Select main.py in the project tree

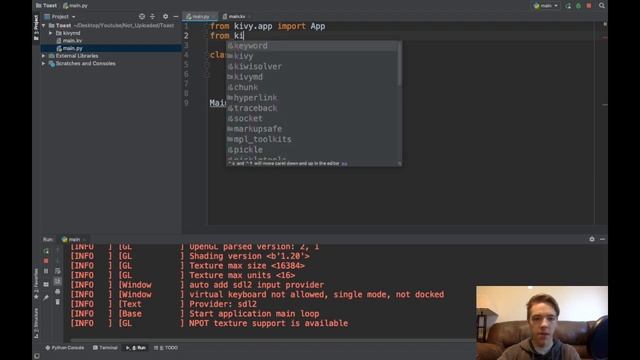click(x=72, y=48)
